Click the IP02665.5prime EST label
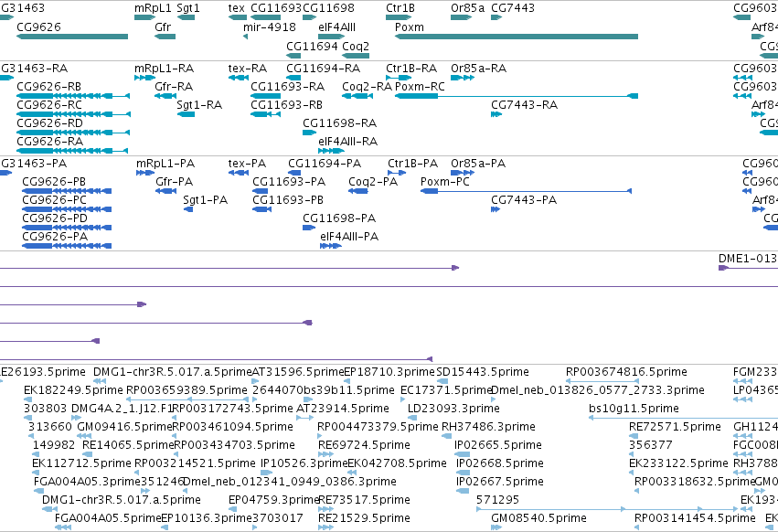 pyautogui.click(x=498, y=445)
